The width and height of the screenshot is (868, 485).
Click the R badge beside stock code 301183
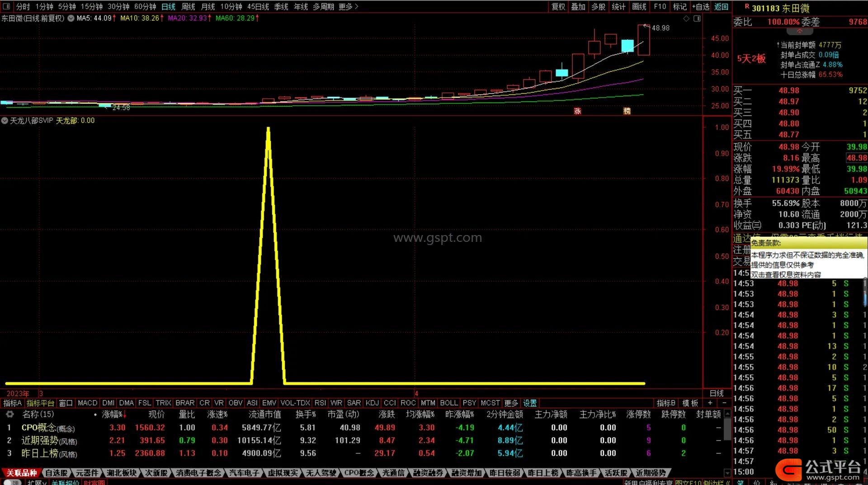(747, 7)
